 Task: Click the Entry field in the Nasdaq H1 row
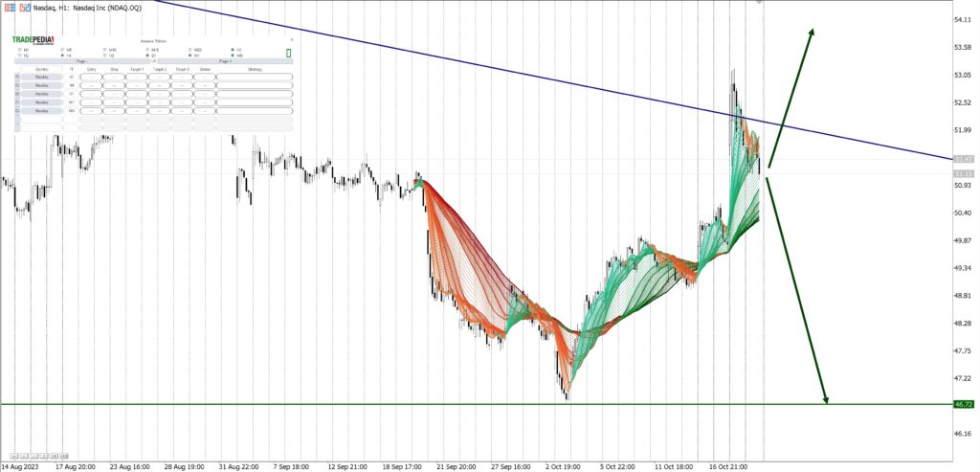click(91, 77)
